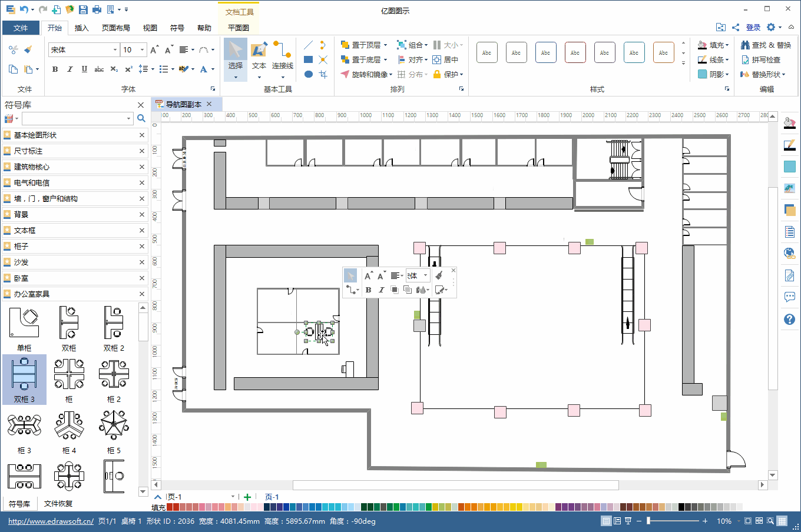
Task: Open the font size dropdown
Action: coord(142,50)
